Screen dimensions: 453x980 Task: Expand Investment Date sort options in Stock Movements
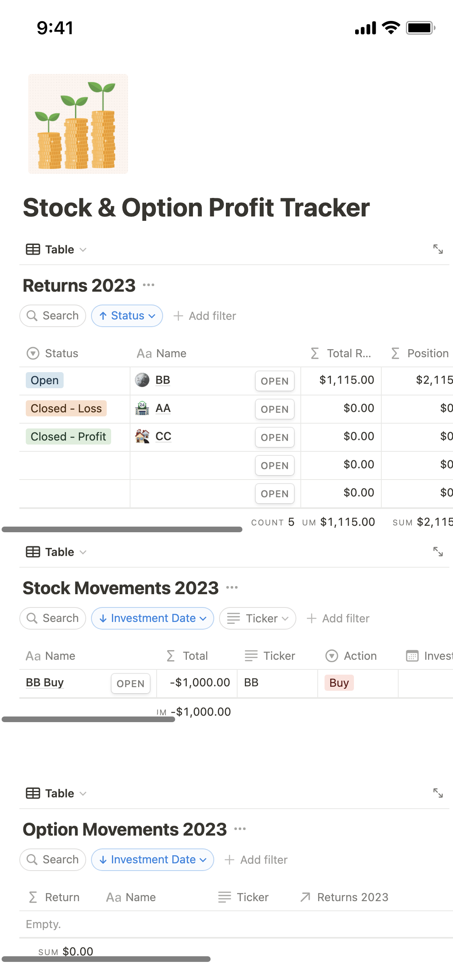[x=152, y=618]
